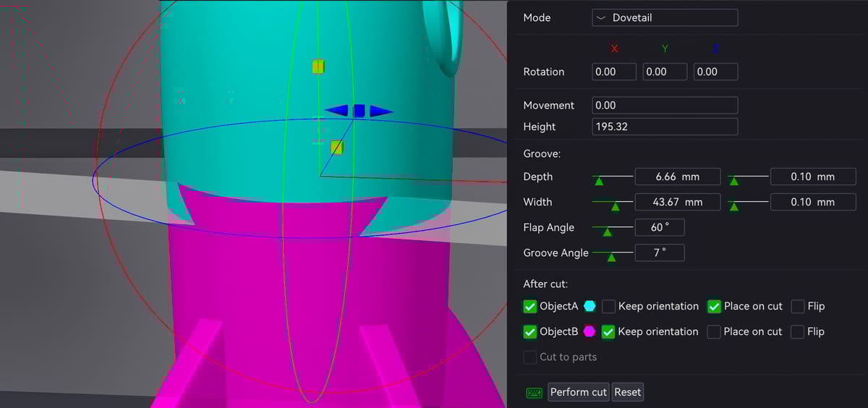Uncheck the ObjectA checkbox

tap(529, 306)
